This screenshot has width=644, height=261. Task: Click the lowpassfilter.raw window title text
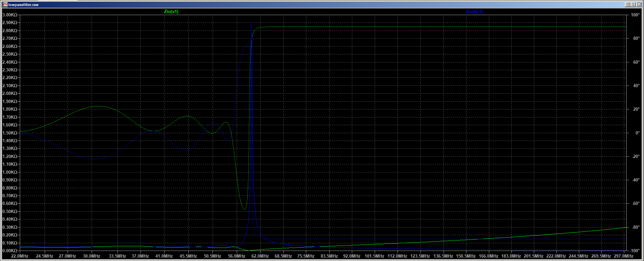click(x=23, y=5)
